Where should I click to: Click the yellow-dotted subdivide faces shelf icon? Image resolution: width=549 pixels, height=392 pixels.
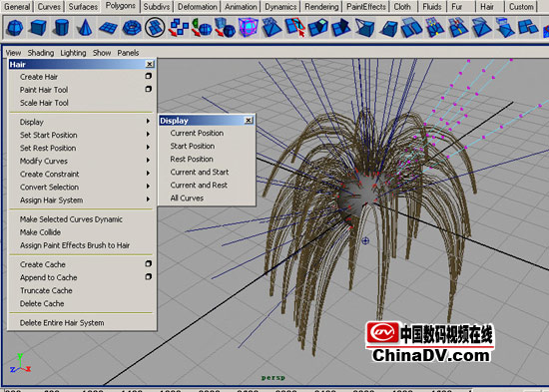click(435, 28)
